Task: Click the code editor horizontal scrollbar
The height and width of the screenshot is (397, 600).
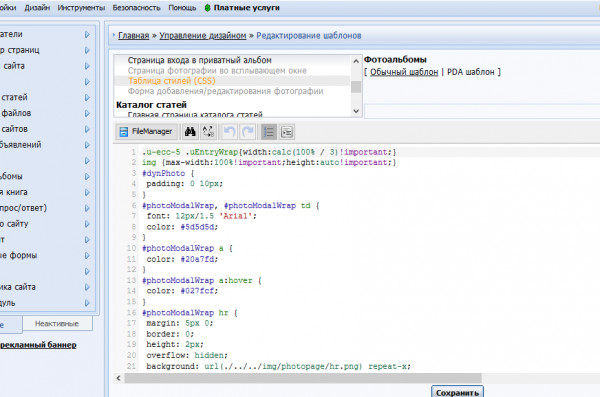Action: 303,378
